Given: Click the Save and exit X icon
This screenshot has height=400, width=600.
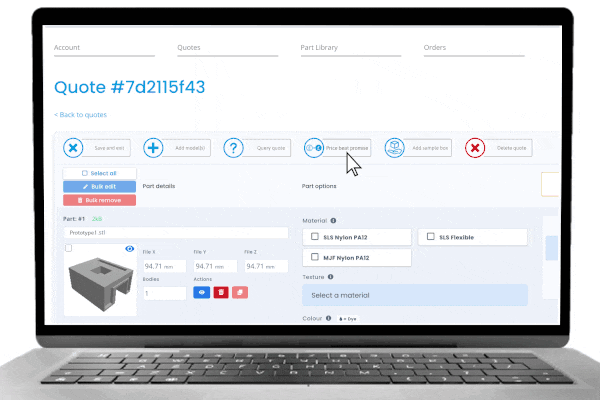Looking at the screenshot, I should pos(74,148).
